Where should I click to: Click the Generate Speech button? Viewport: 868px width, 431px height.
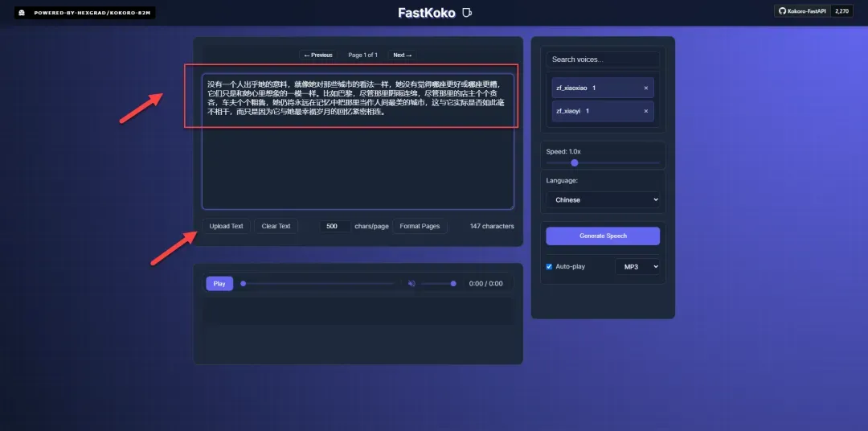click(x=603, y=236)
